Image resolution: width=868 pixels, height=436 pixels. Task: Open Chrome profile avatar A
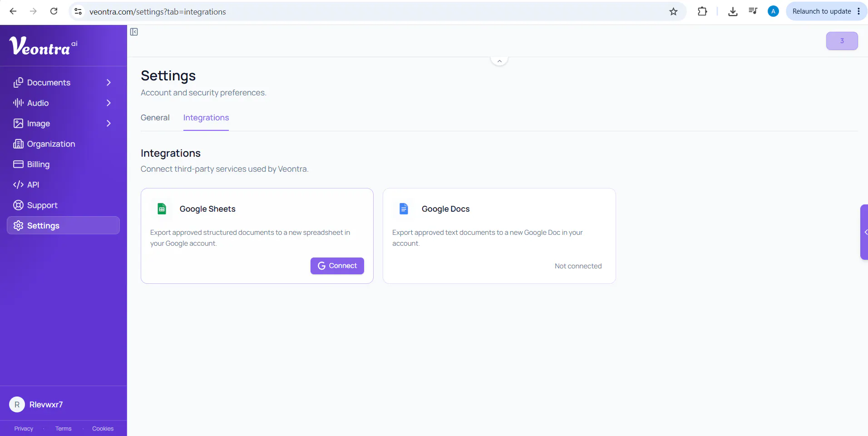(x=773, y=11)
